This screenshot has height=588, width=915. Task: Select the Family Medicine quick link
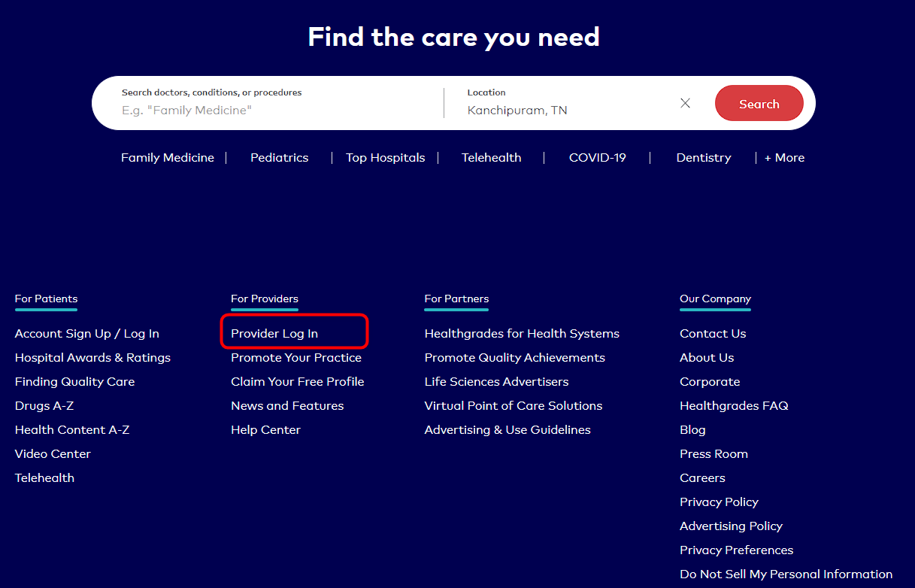pos(168,158)
